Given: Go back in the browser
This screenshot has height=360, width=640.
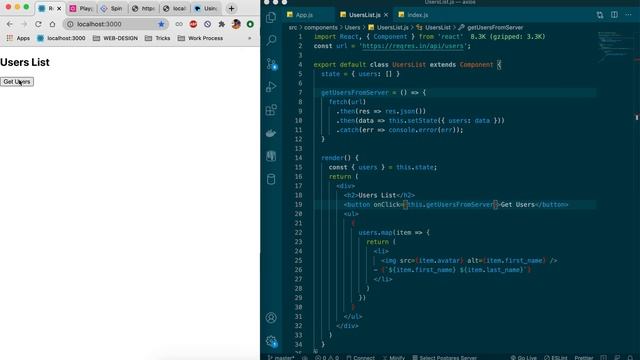Looking at the screenshot, I should 10,24.
